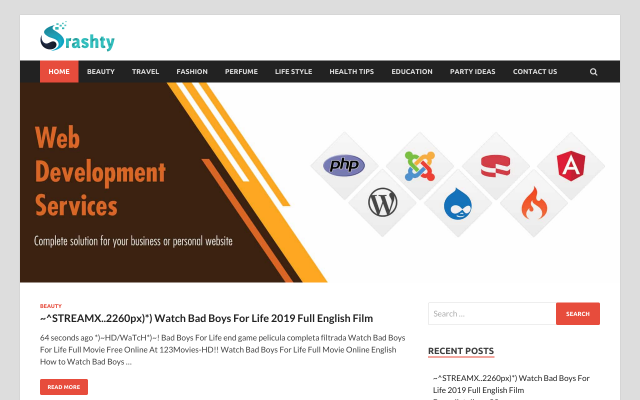Image resolution: width=640 pixels, height=400 pixels.
Task: Focus the sidebar Search input field
Action: (492, 314)
